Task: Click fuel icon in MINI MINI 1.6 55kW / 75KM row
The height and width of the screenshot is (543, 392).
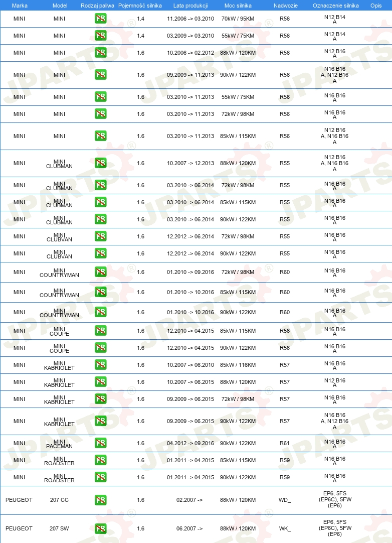Action: (x=100, y=97)
